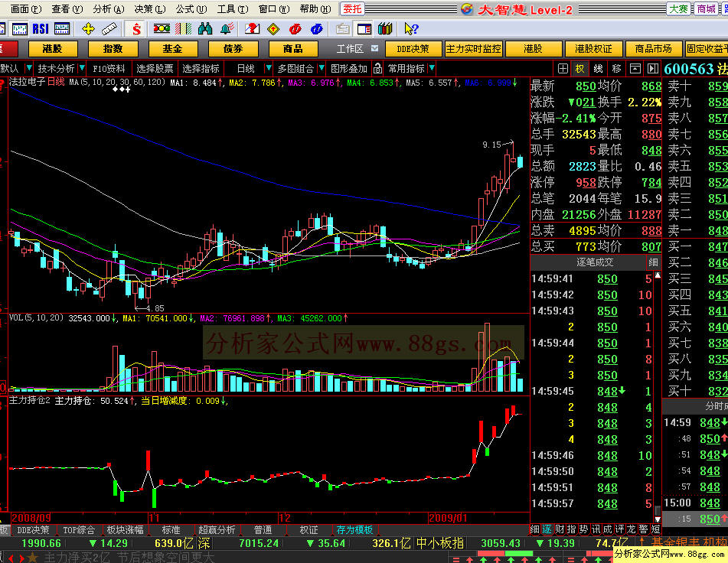Toggle the 龙 tab in bottom strip
This screenshot has height=563, width=728.
pos(631,529)
